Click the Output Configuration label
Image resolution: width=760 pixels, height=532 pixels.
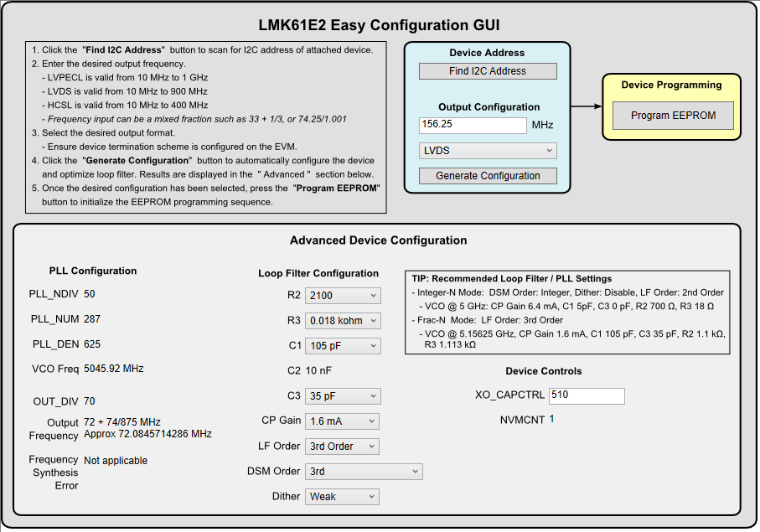[489, 107]
